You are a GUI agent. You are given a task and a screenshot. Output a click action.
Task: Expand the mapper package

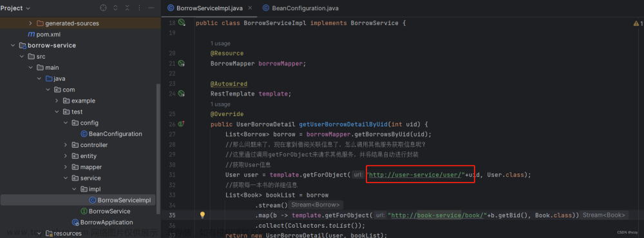tap(65, 167)
